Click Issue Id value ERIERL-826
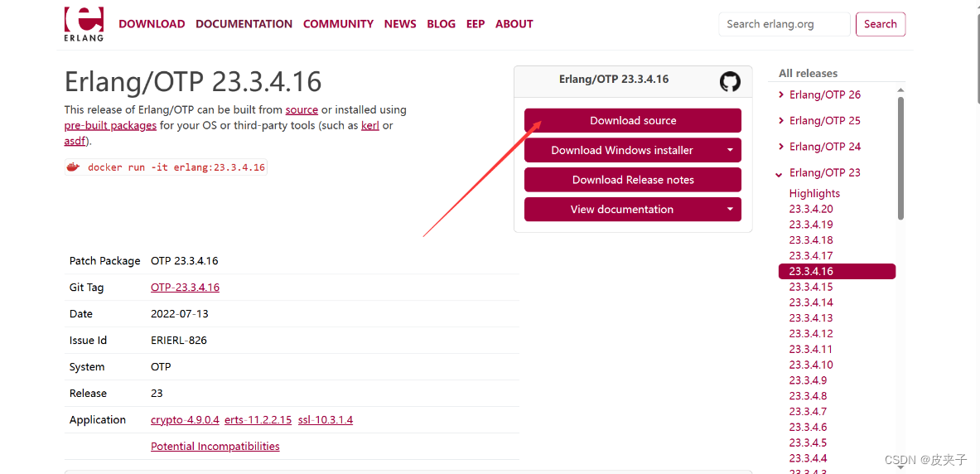Screen dimensions: 980x474 click(x=179, y=341)
